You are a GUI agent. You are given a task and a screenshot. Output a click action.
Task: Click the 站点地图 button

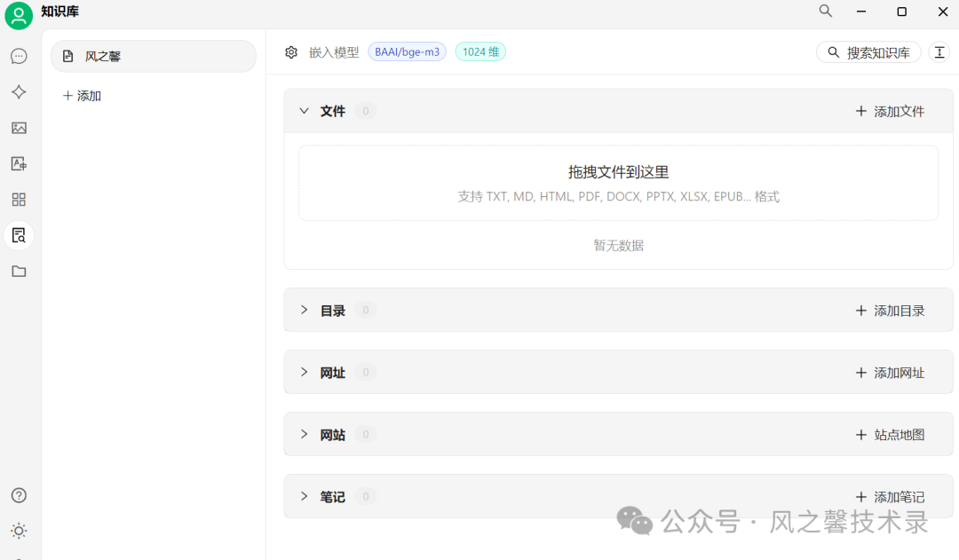[890, 435]
